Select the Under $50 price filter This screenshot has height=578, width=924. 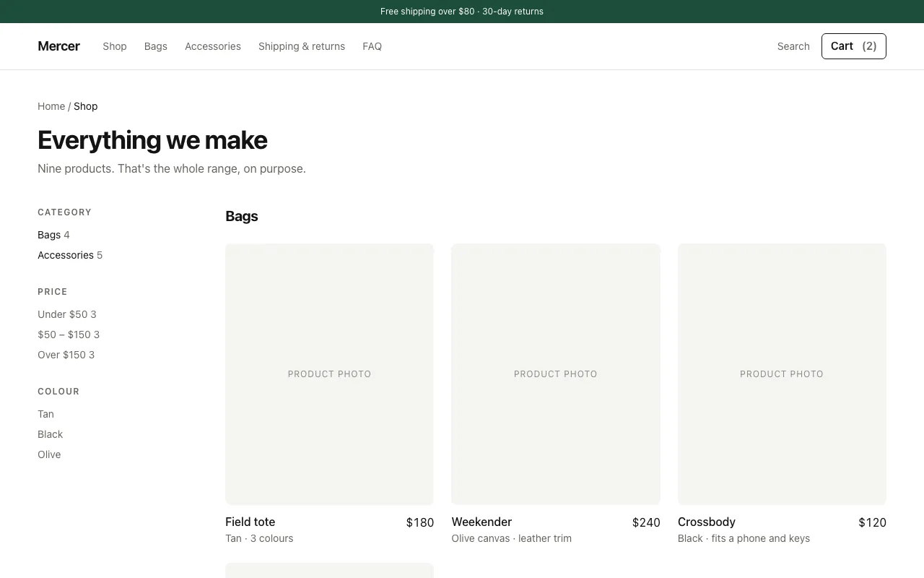pos(67,314)
